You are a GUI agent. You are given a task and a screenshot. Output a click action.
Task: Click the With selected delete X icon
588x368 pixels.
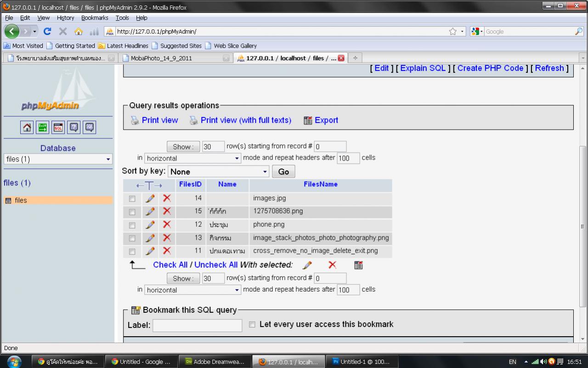[332, 265]
